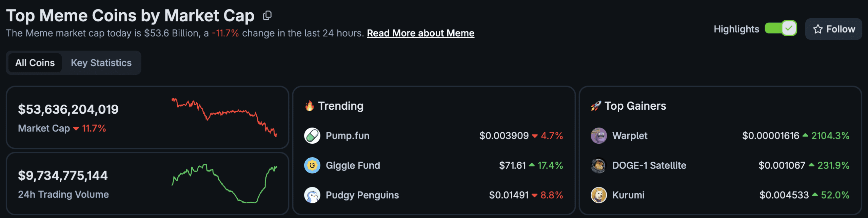Click the Warplet coin icon

598,135
